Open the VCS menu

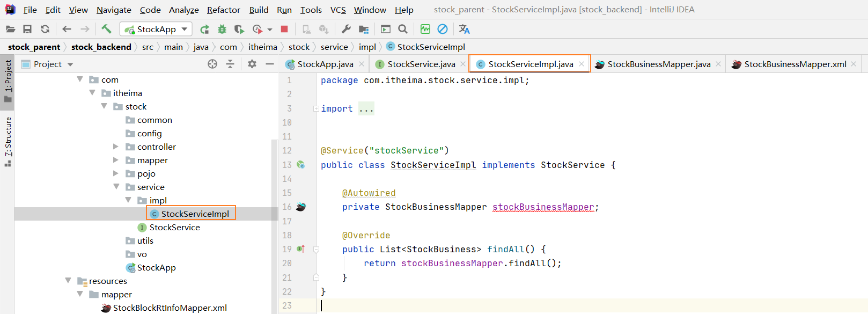[x=338, y=10]
